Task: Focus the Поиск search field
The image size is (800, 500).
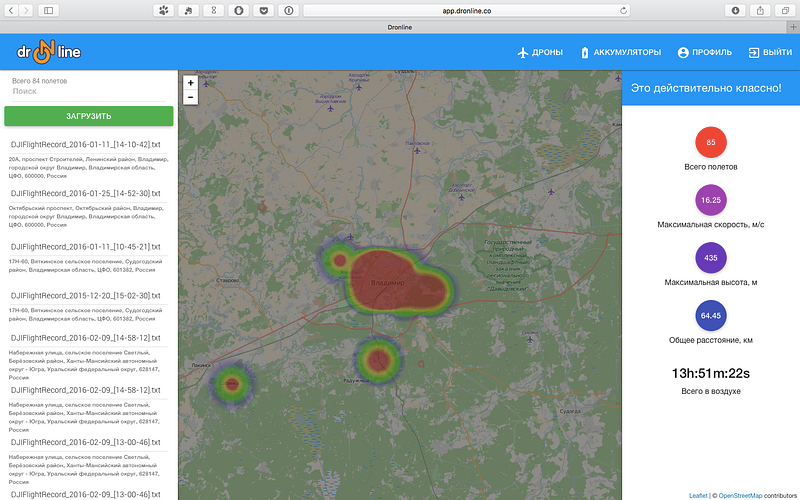Action: pos(89,91)
